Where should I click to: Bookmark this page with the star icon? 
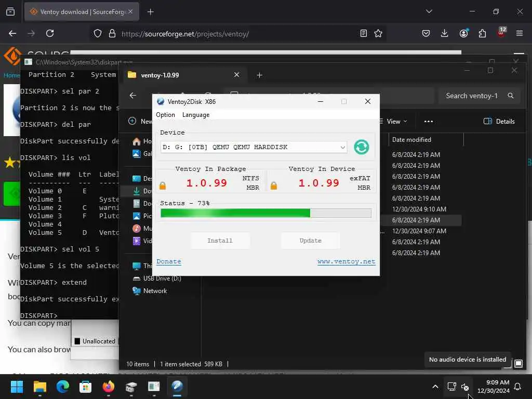click(x=378, y=33)
